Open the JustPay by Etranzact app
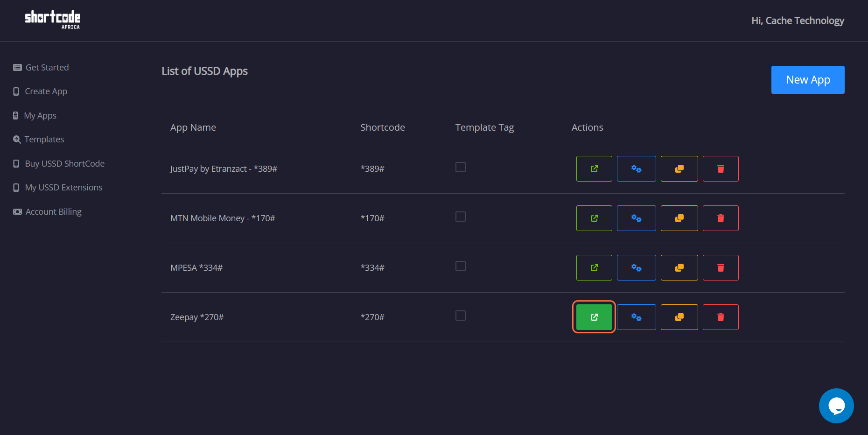 click(x=594, y=168)
